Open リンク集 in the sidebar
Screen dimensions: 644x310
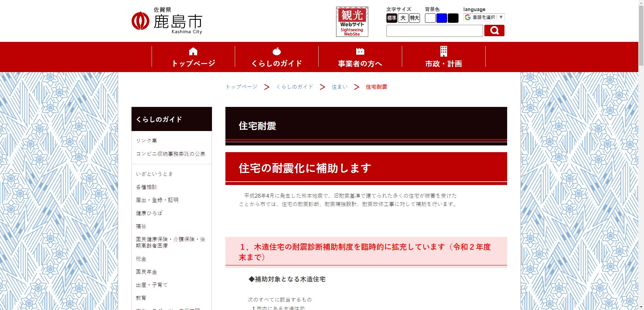[147, 141]
